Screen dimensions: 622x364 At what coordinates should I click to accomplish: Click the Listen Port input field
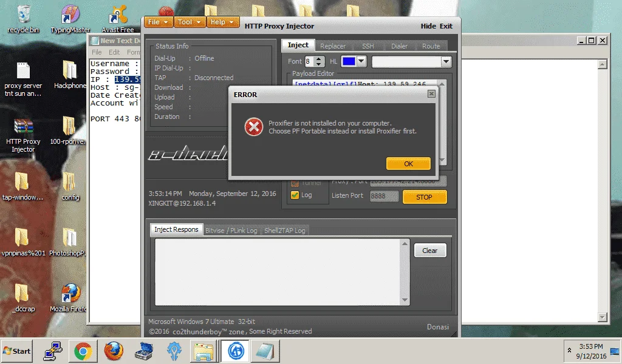pos(384,196)
